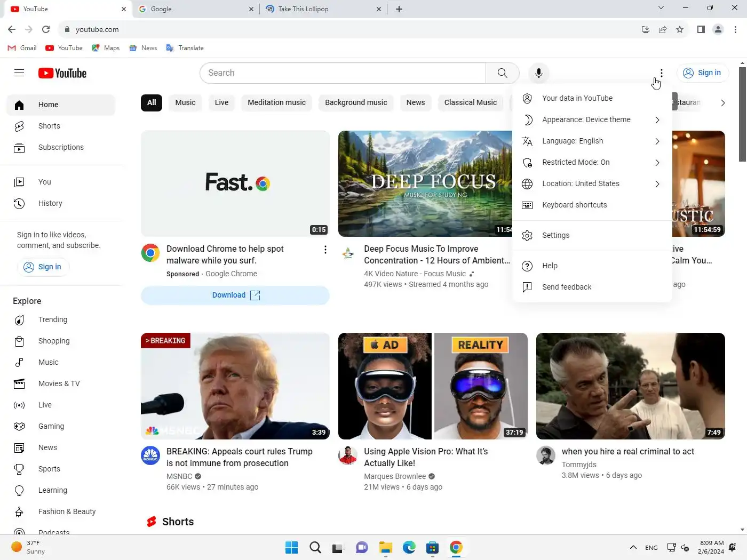Screen dimensions: 747x560
Task: Click Sign in button in sidebar
Action: [43, 267]
